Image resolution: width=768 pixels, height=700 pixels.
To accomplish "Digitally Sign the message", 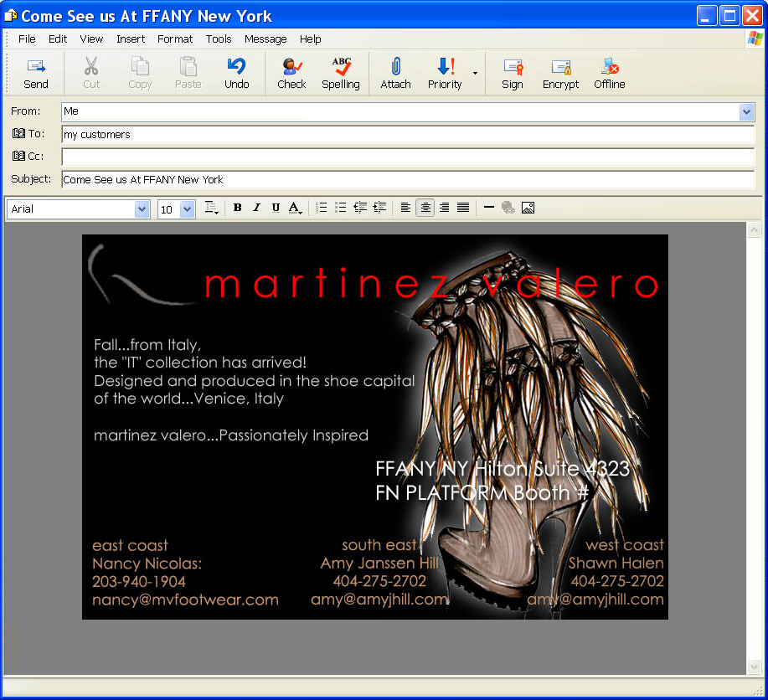I will 513,74.
